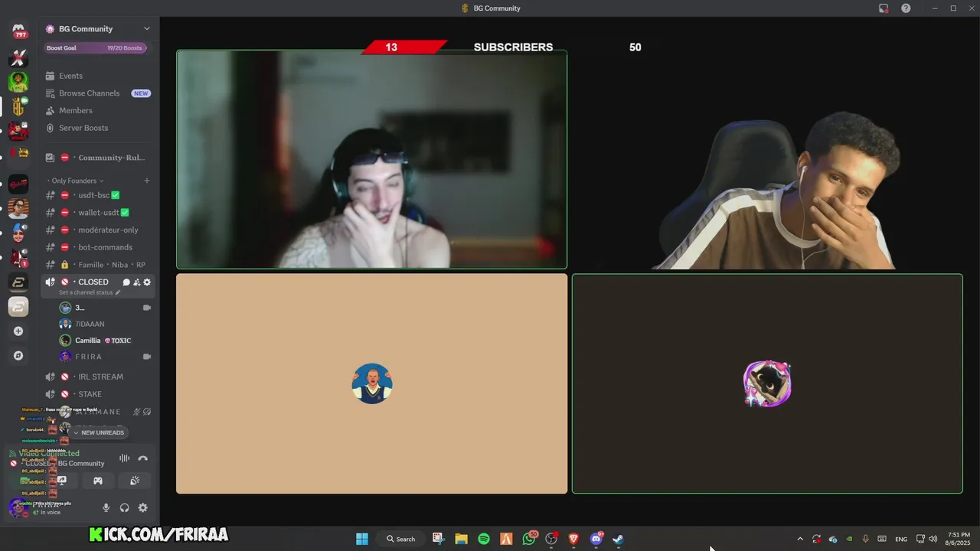Open the CLOSED voice channel row
This screenshot has width=980, height=551.
(x=98, y=286)
